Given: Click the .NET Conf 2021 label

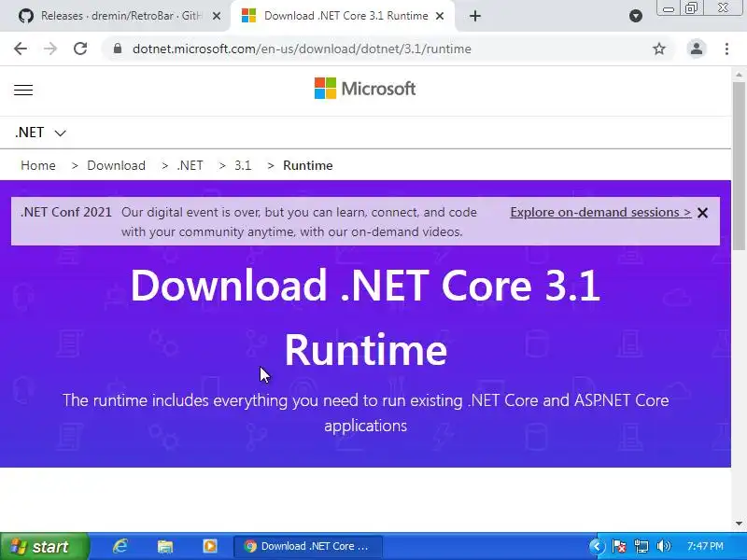Looking at the screenshot, I should coord(66,212).
